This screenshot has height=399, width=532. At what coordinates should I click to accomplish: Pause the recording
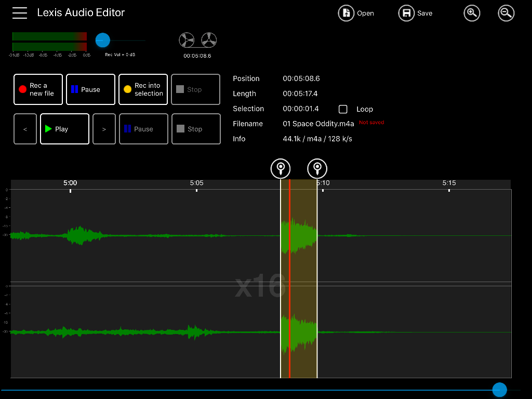[90, 89]
